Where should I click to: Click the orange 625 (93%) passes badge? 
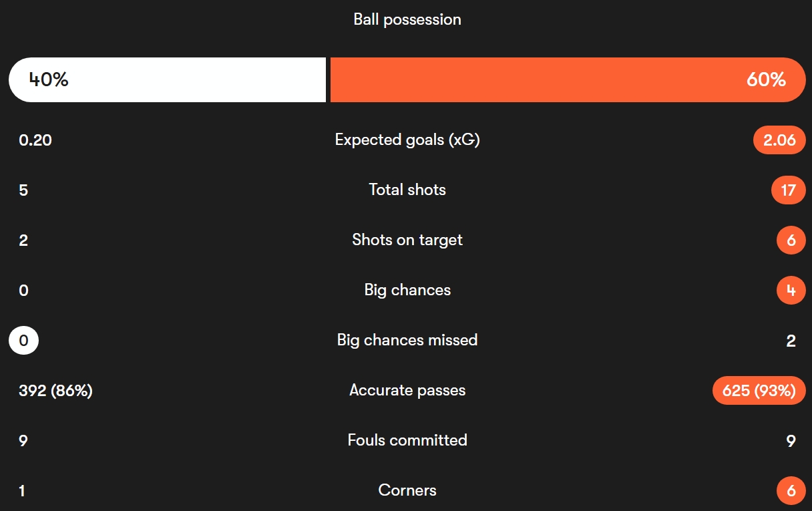point(759,390)
